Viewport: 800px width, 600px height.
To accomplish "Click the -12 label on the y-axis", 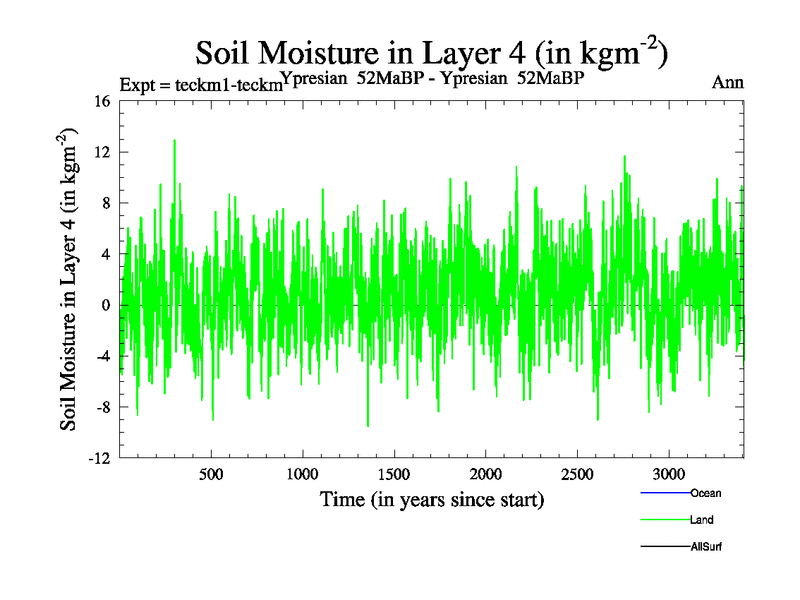I will (99, 459).
